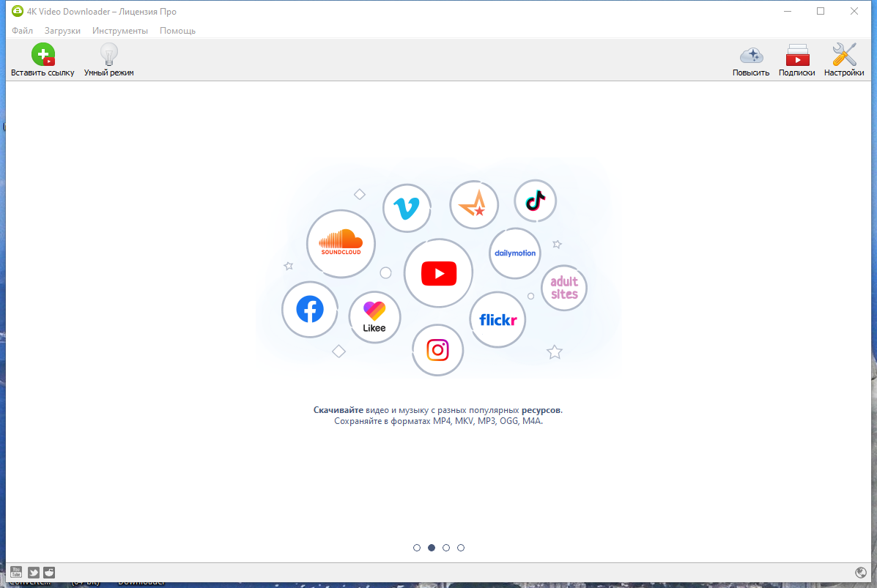Maximize the 4K Video Downloader window
Screen dimensions: 877x588
(x=821, y=11)
